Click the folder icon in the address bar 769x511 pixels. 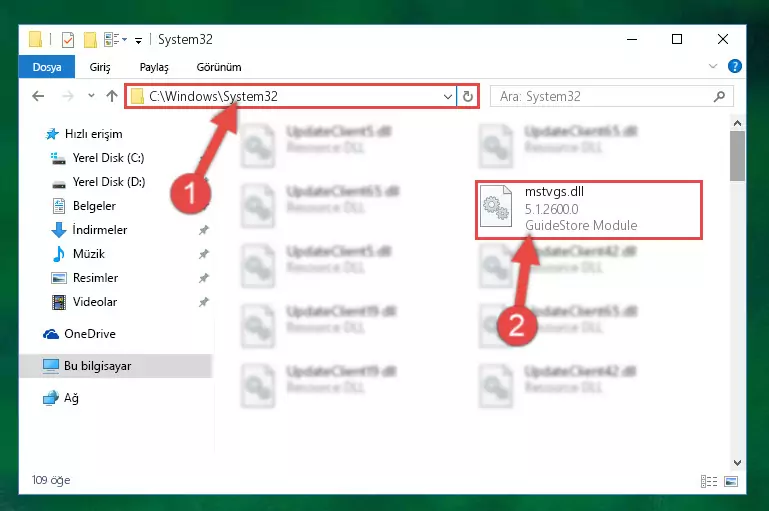137,97
